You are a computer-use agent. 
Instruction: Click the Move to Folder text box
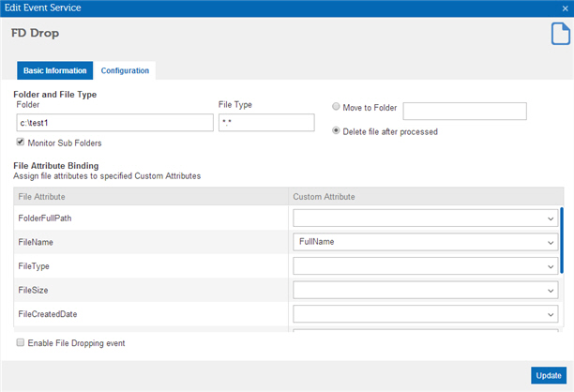464,111
